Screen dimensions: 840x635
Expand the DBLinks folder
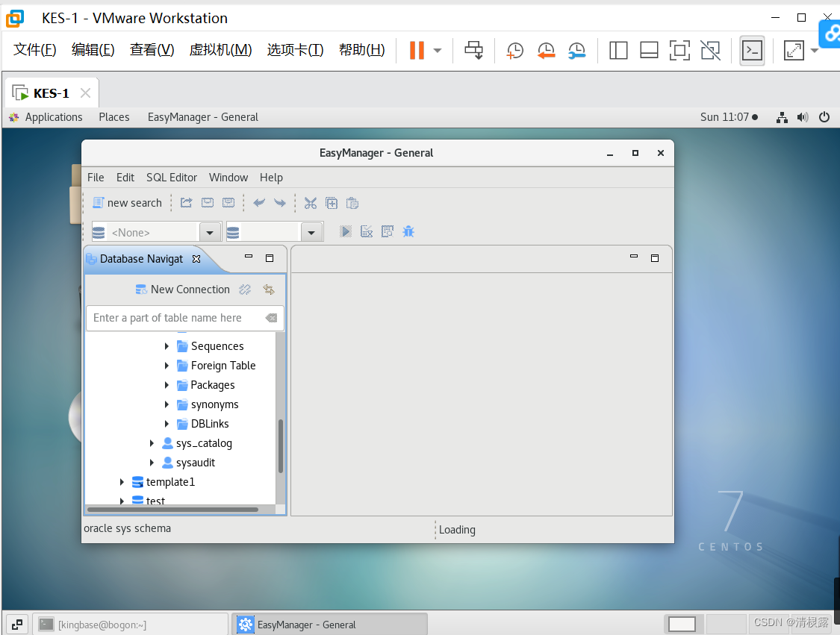[x=167, y=424]
